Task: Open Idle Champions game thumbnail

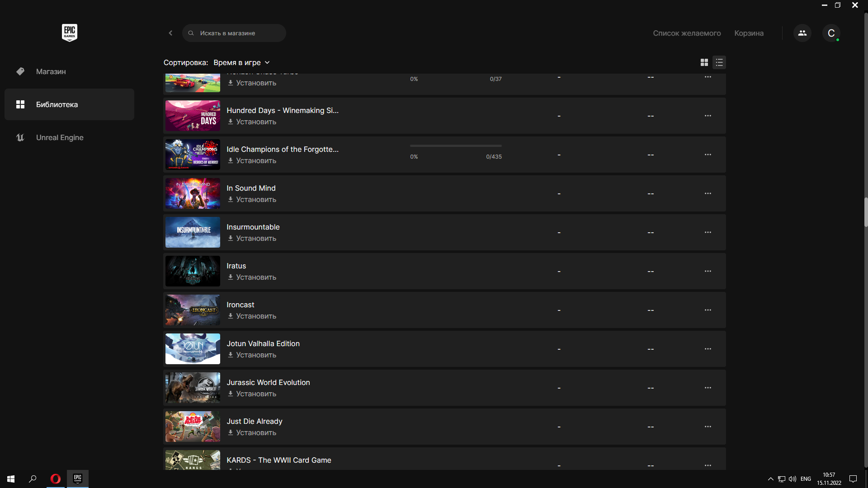Action: (x=193, y=155)
